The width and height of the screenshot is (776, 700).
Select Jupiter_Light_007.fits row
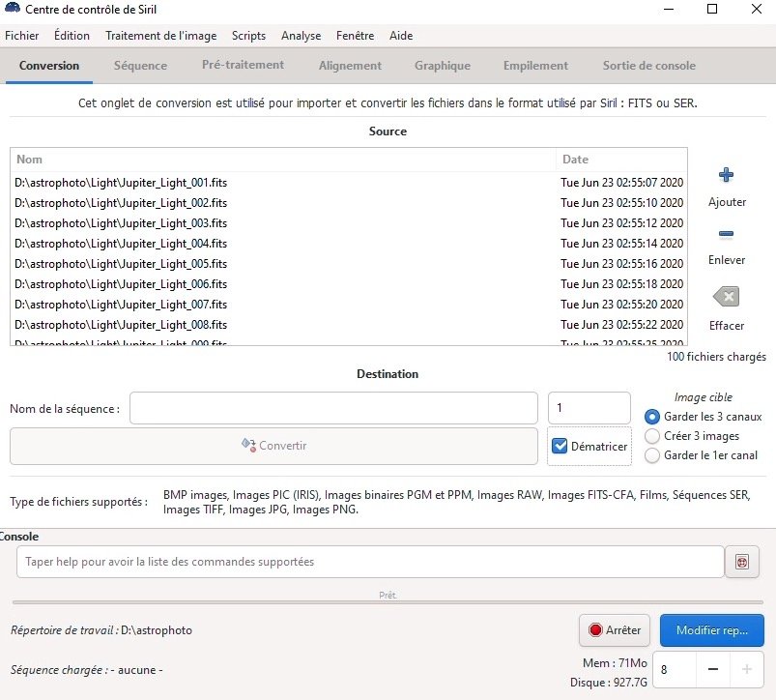click(x=349, y=305)
